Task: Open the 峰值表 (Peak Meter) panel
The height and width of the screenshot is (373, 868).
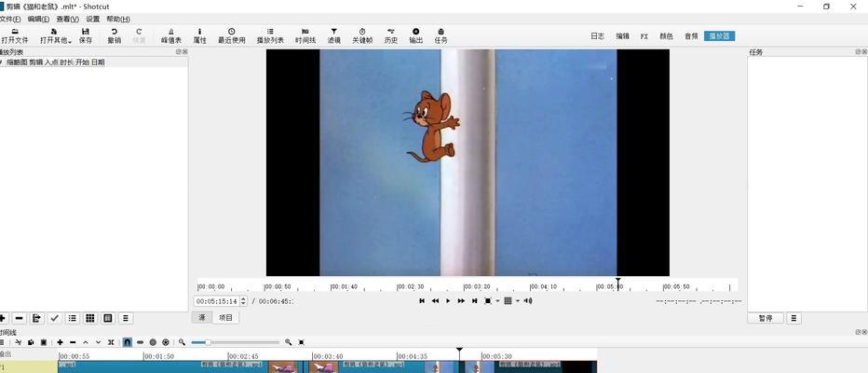Action: point(171,36)
